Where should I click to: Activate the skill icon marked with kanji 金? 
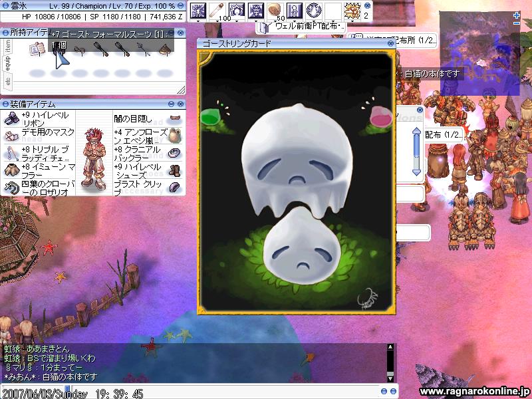(x=256, y=11)
